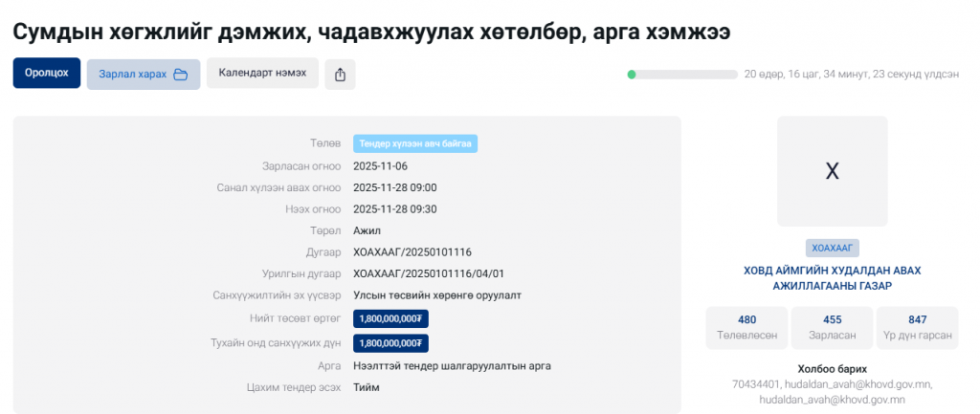Image resolution: width=980 pixels, height=414 pixels.
Task: Open the organization avatar with letter X
Action: point(832,171)
